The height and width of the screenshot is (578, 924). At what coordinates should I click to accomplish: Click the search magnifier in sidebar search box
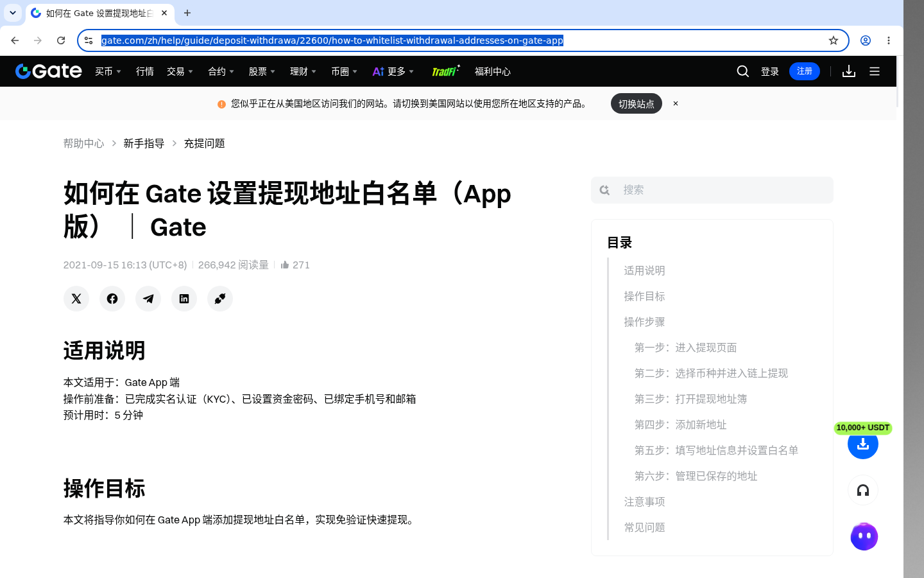(604, 190)
